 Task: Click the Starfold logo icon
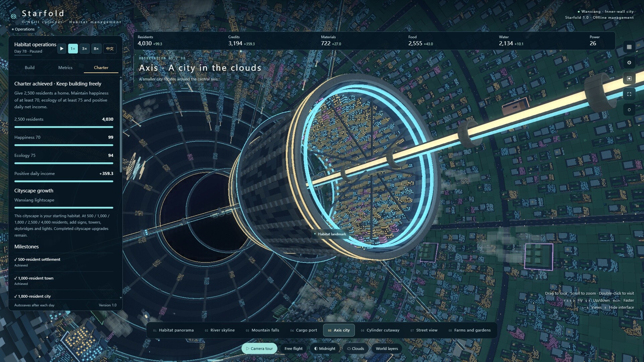click(13, 16)
